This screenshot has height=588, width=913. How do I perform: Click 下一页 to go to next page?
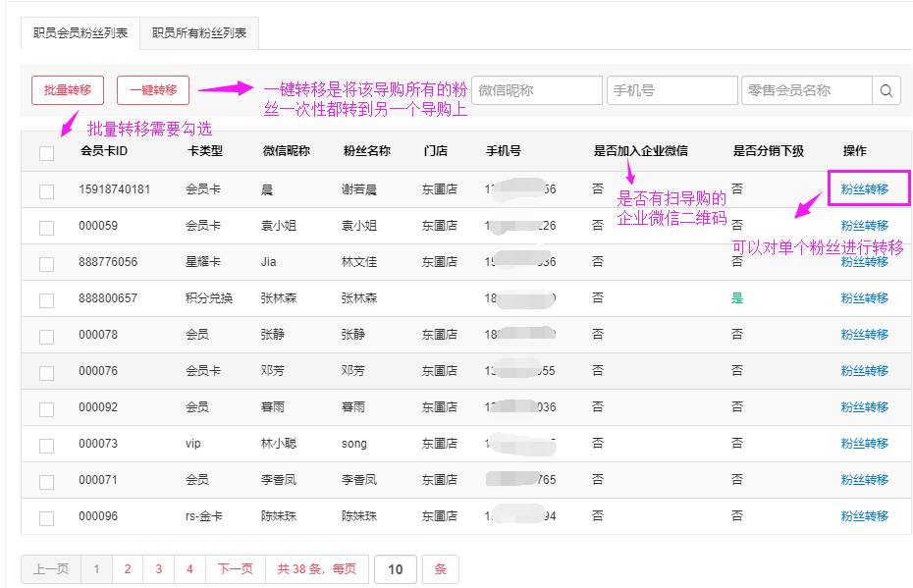click(x=236, y=569)
